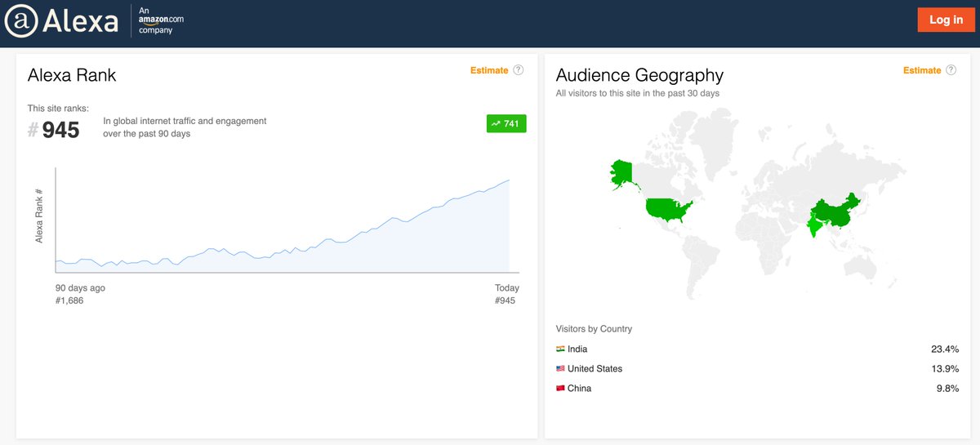Viewport: 980px width, 445px height.
Task: Click India on the world map
Action: [814, 226]
